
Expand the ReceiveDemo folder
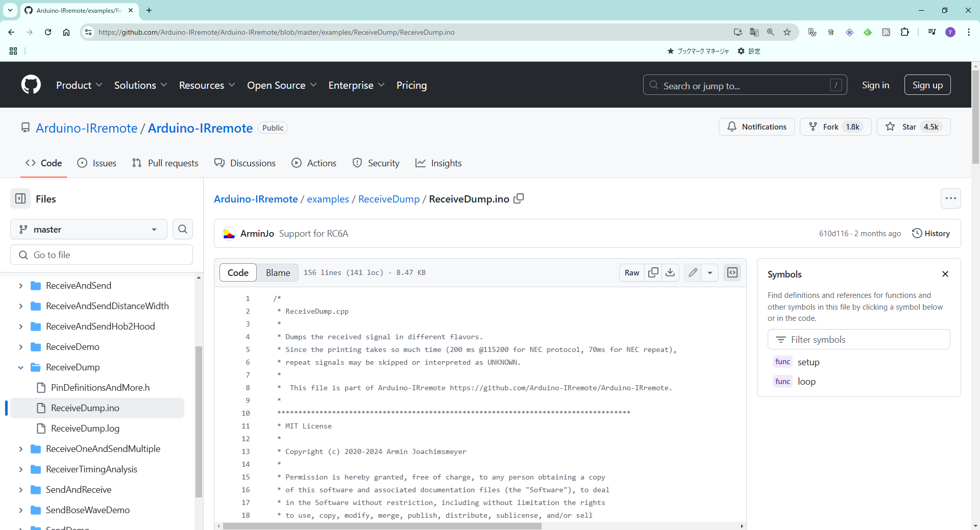pos(21,347)
